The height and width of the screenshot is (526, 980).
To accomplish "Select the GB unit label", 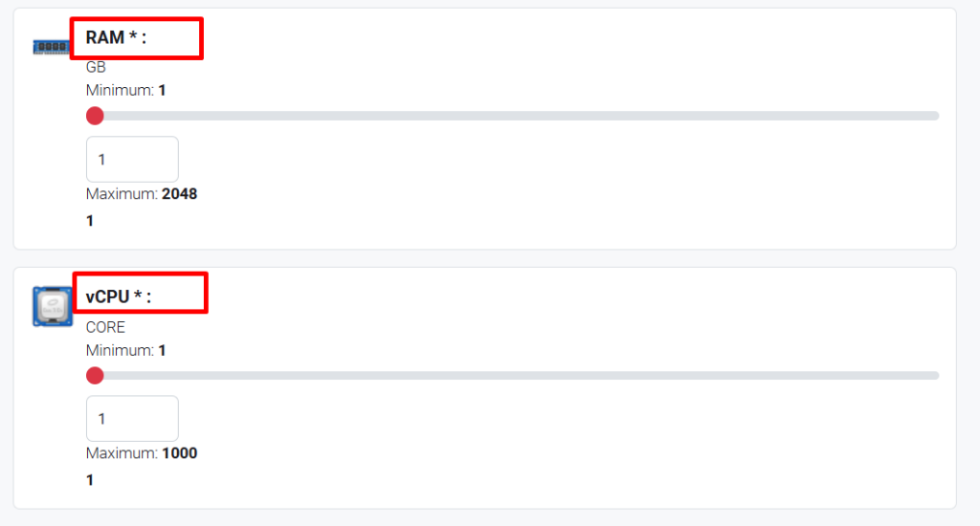I will [x=96, y=67].
